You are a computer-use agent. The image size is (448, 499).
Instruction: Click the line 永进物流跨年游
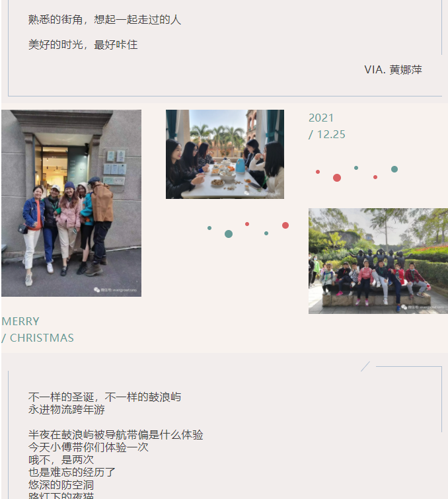point(66,409)
